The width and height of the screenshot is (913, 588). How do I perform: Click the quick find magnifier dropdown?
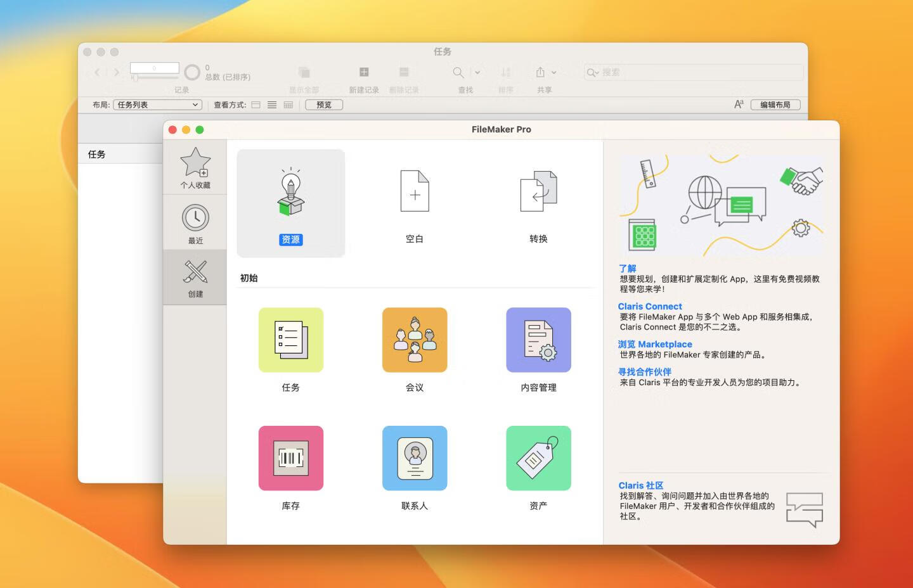pos(593,72)
